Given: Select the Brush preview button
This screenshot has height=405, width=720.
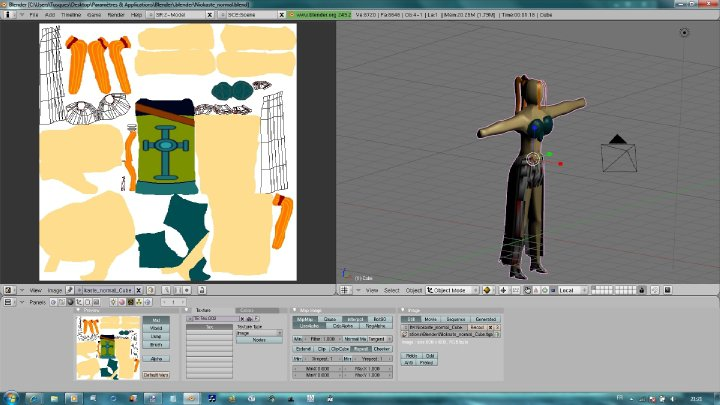Looking at the screenshot, I should pos(156,345).
